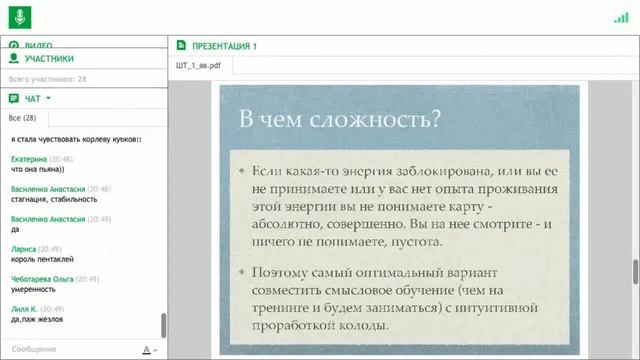640x360 pixels.
Task: Open the text formatting A button
Action: (147, 350)
